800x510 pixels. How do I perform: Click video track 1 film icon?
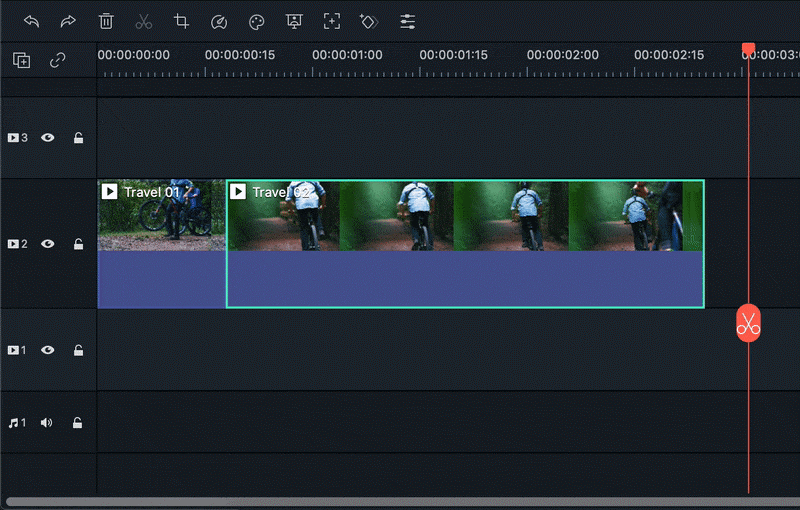coord(13,350)
